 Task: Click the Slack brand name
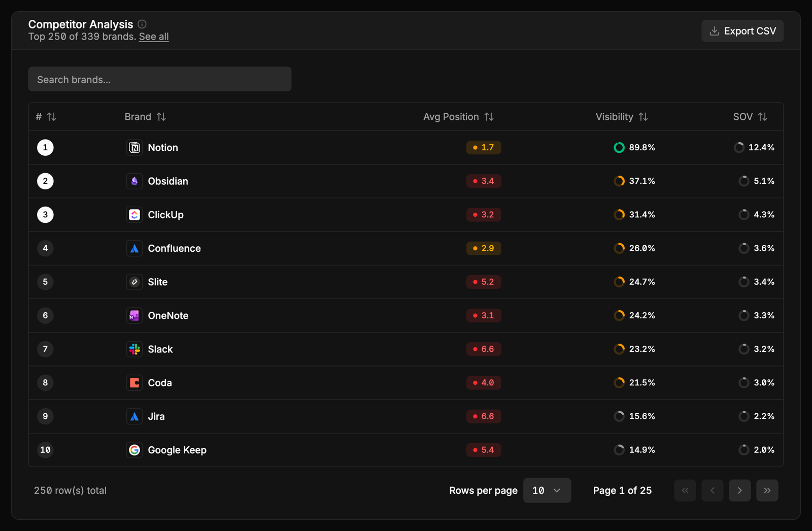(x=160, y=349)
